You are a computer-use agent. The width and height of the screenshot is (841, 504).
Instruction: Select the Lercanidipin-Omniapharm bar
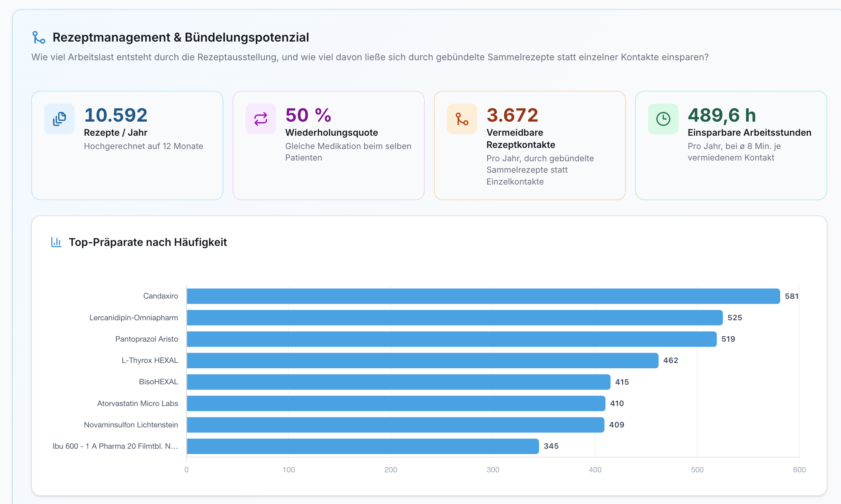(455, 318)
